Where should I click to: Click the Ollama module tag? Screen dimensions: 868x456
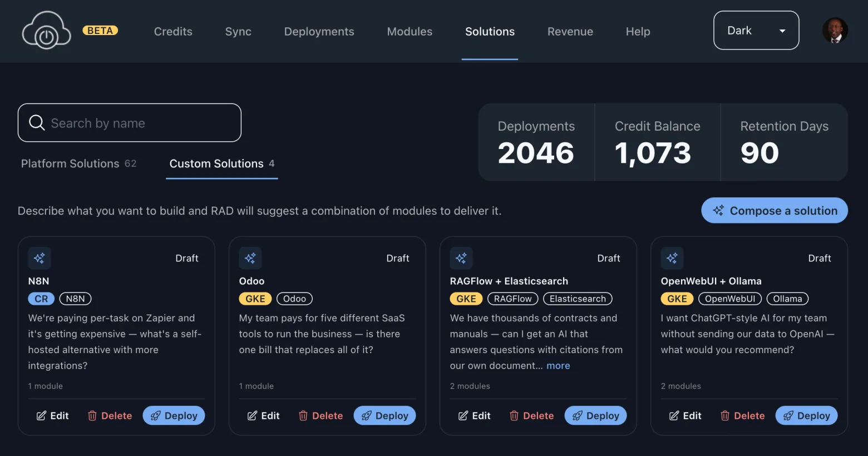[x=787, y=299]
